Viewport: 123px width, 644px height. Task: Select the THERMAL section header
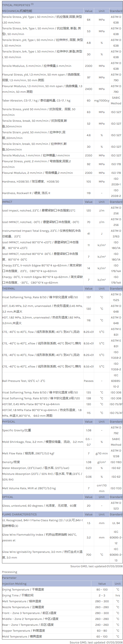(x=8, y=288)
